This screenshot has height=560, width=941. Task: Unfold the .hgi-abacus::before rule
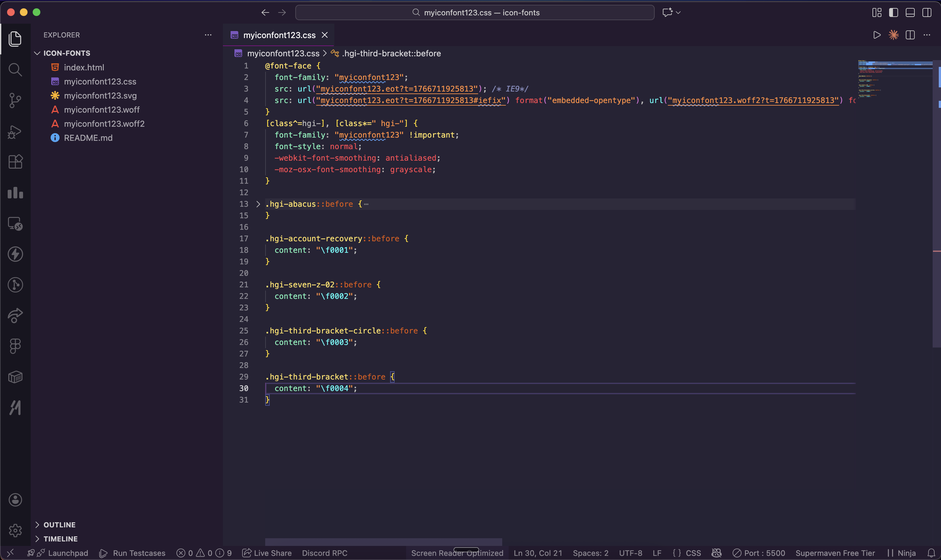(x=258, y=204)
